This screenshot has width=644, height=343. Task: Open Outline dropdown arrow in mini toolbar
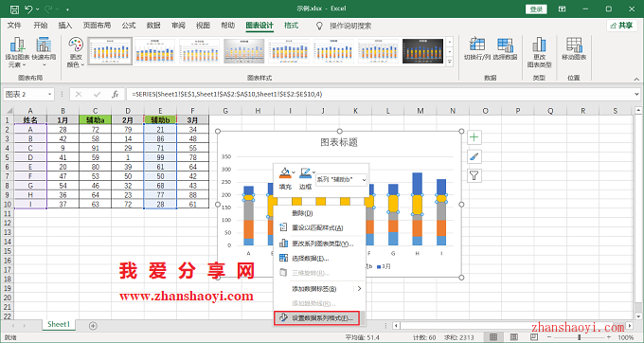313,172
